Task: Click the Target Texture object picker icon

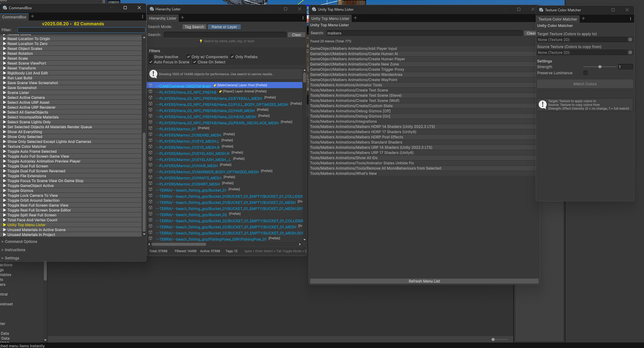Action: (630, 40)
